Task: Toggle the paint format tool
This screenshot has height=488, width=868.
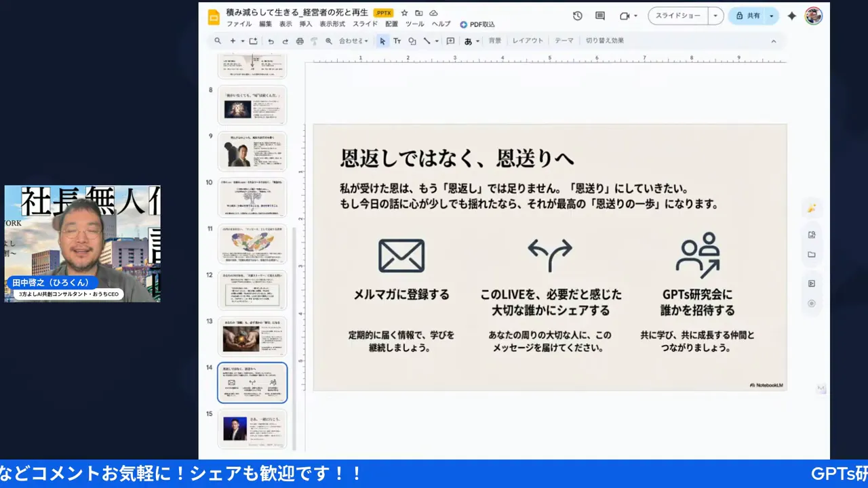Action: tap(314, 41)
